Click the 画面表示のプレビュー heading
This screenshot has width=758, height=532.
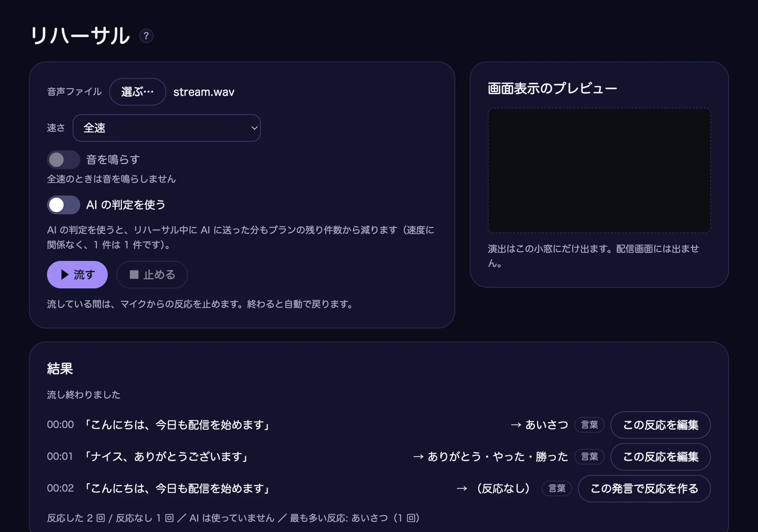coord(552,89)
